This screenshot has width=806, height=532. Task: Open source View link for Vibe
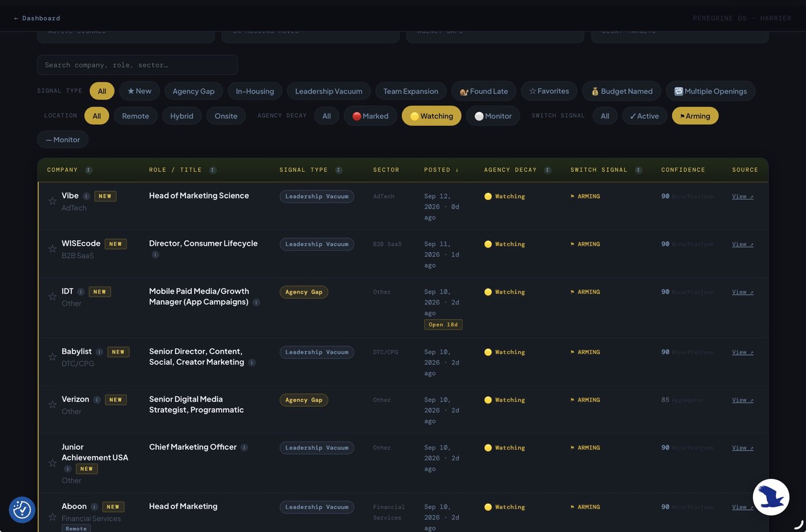click(x=743, y=196)
